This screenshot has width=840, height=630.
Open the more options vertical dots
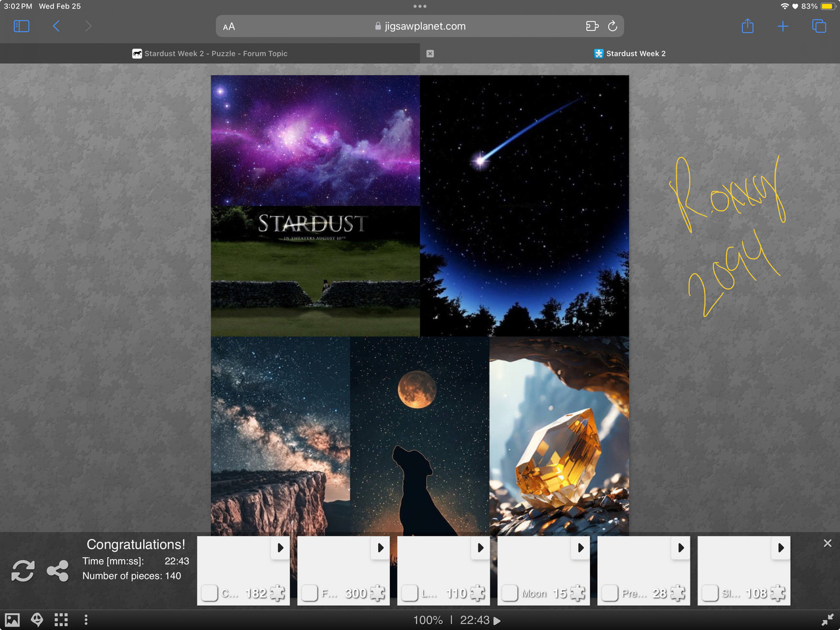pos(86,619)
